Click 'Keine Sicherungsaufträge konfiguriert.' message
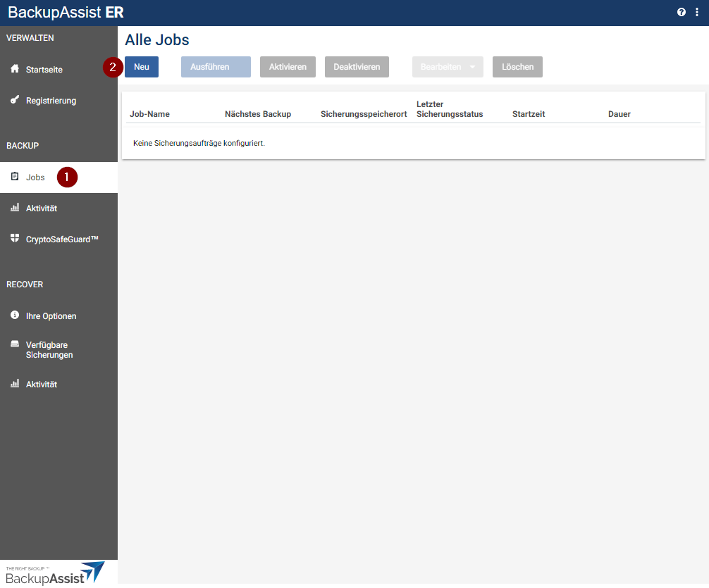This screenshot has height=588, width=709. [199, 143]
